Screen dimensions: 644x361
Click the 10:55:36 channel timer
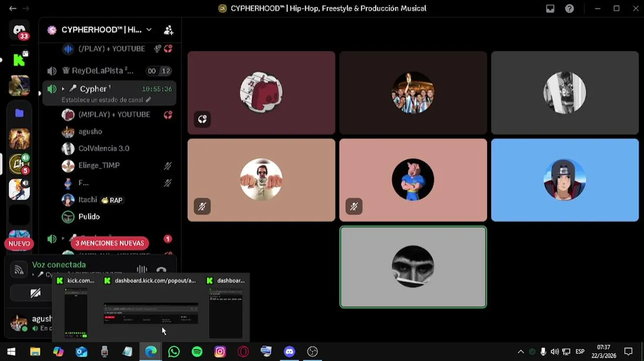(157, 89)
